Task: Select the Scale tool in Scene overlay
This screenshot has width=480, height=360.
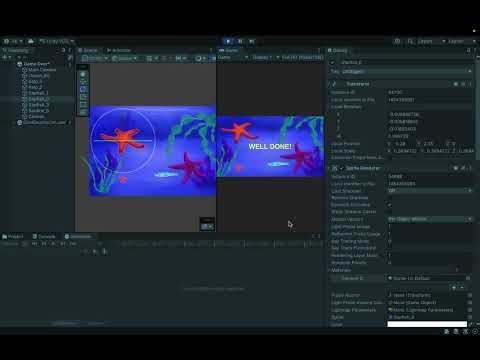Action: [x=83, y=97]
